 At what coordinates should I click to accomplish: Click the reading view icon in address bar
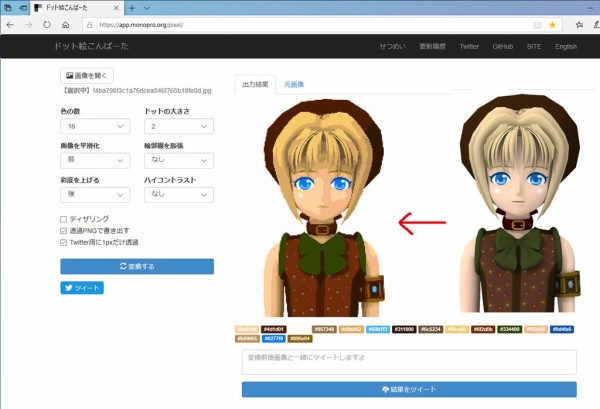click(x=537, y=24)
